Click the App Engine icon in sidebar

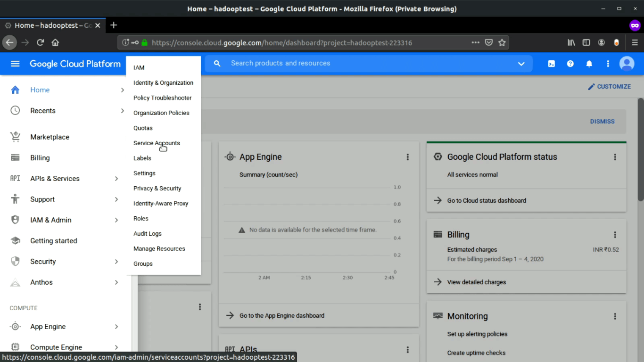click(x=15, y=327)
